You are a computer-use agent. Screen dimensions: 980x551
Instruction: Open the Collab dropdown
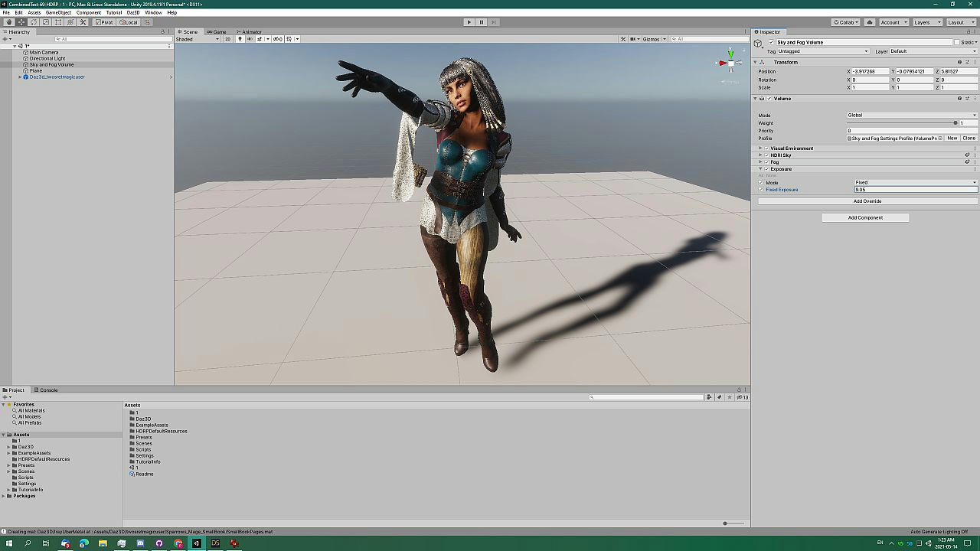(846, 22)
